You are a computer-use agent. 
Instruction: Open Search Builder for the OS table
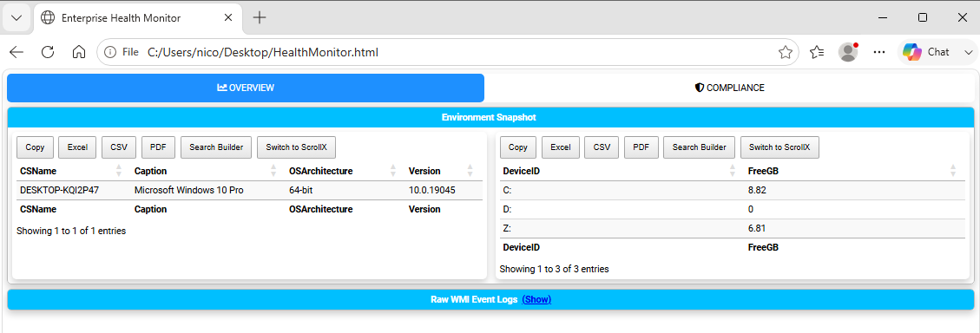coord(215,147)
